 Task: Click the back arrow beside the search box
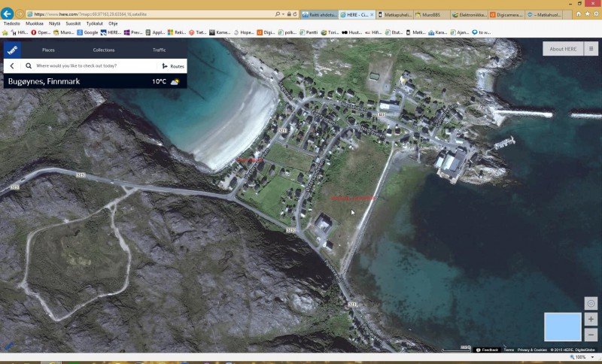pyautogui.click(x=12, y=66)
